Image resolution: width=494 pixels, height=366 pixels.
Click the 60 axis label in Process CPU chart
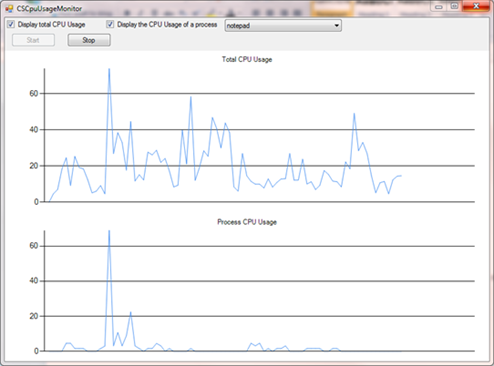coord(34,246)
